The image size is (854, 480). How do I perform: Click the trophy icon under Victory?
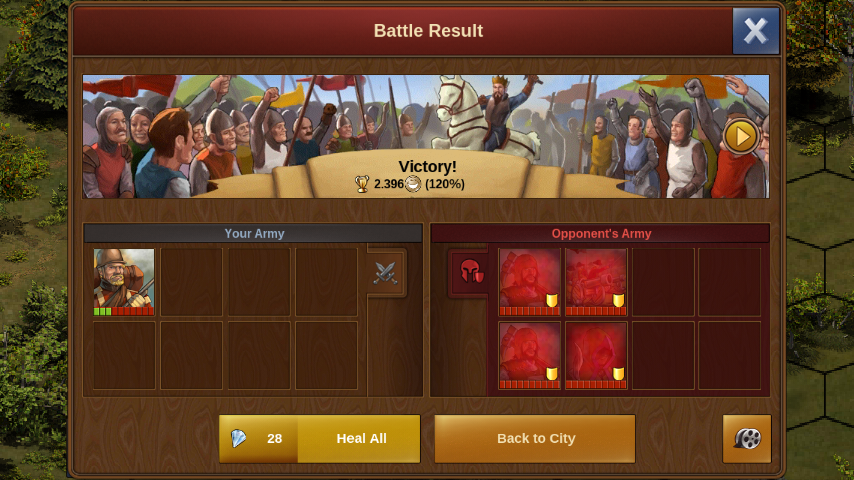click(x=362, y=184)
